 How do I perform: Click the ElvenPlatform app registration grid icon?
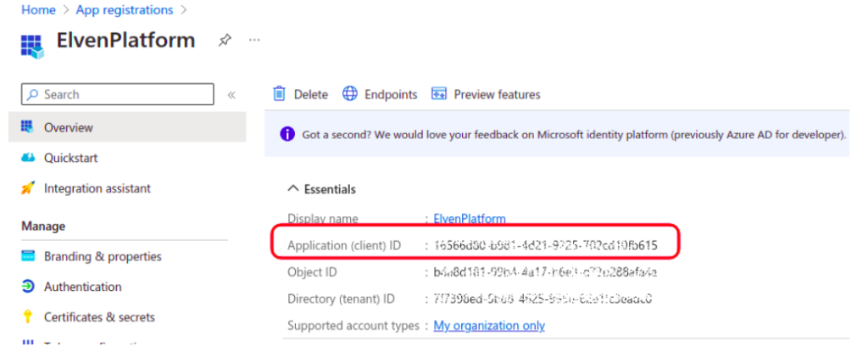coord(32,44)
